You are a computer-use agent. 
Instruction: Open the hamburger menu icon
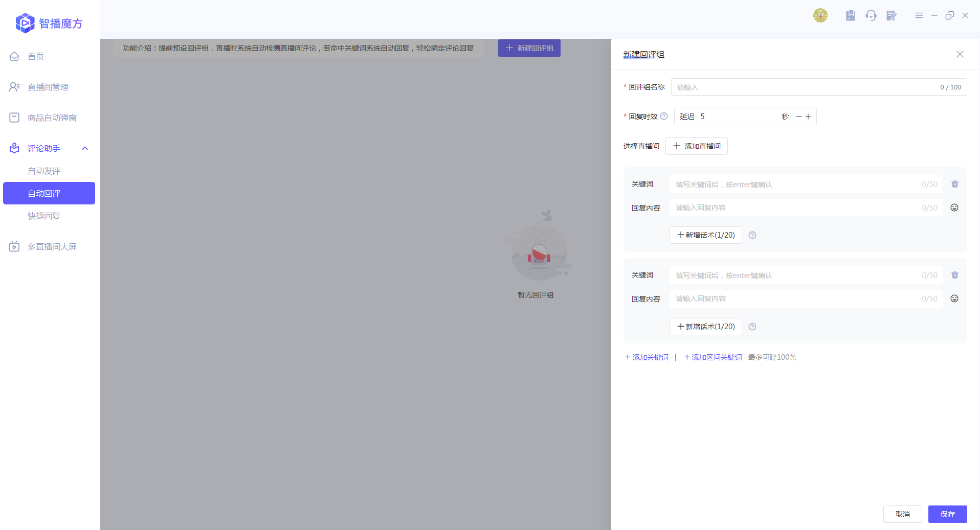point(919,15)
